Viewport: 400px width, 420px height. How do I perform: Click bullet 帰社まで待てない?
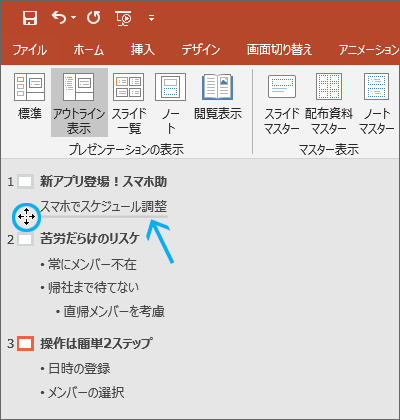pyautogui.click(x=93, y=287)
